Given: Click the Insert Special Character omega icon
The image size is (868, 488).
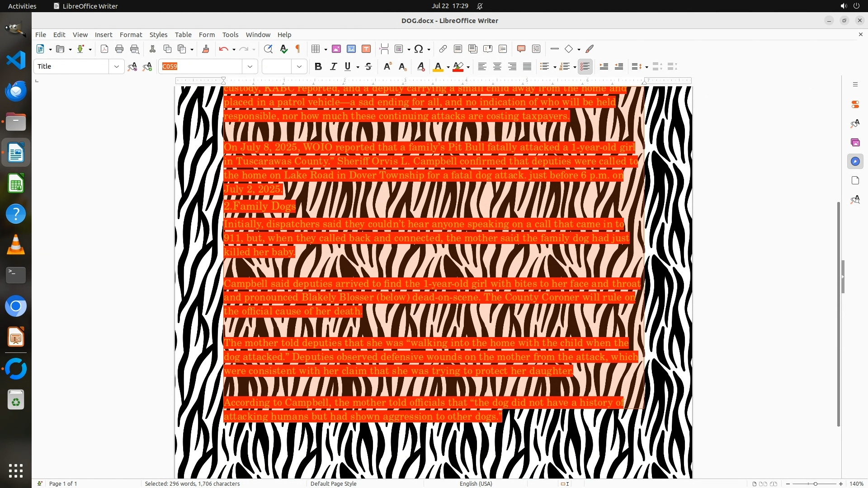Looking at the screenshot, I should [x=419, y=49].
